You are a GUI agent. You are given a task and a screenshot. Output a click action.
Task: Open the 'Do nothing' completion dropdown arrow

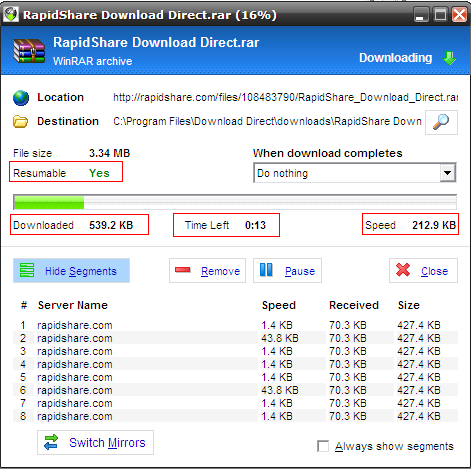(447, 173)
